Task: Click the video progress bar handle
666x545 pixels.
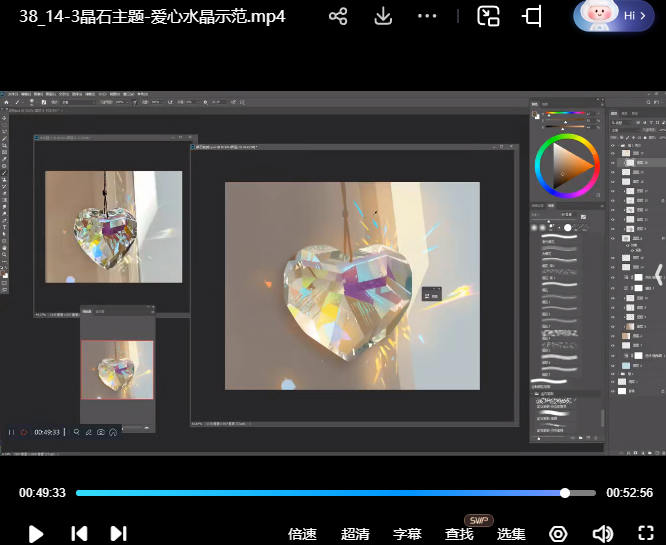Action: tap(565, 493)
